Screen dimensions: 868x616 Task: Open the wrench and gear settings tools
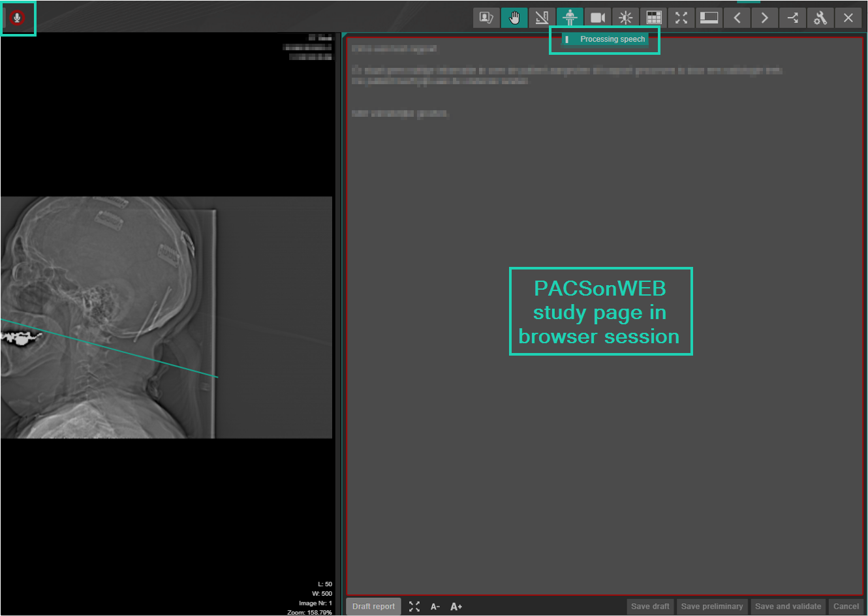[820, 18]
